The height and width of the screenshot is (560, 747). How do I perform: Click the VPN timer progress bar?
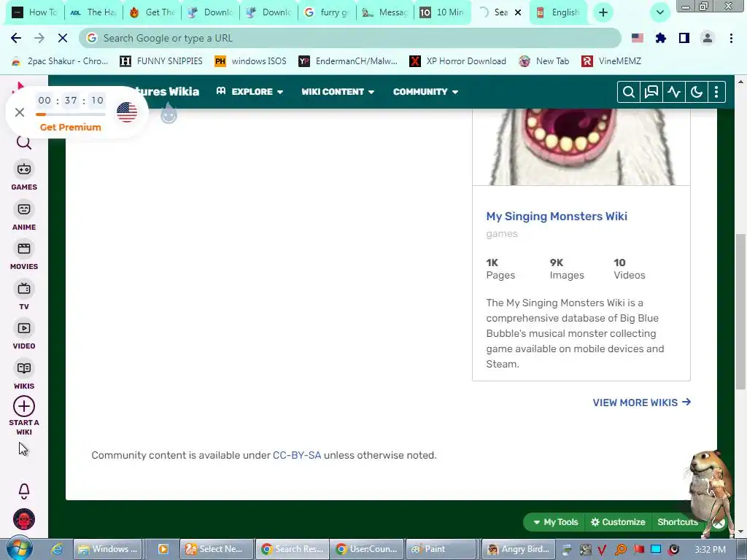71,114
